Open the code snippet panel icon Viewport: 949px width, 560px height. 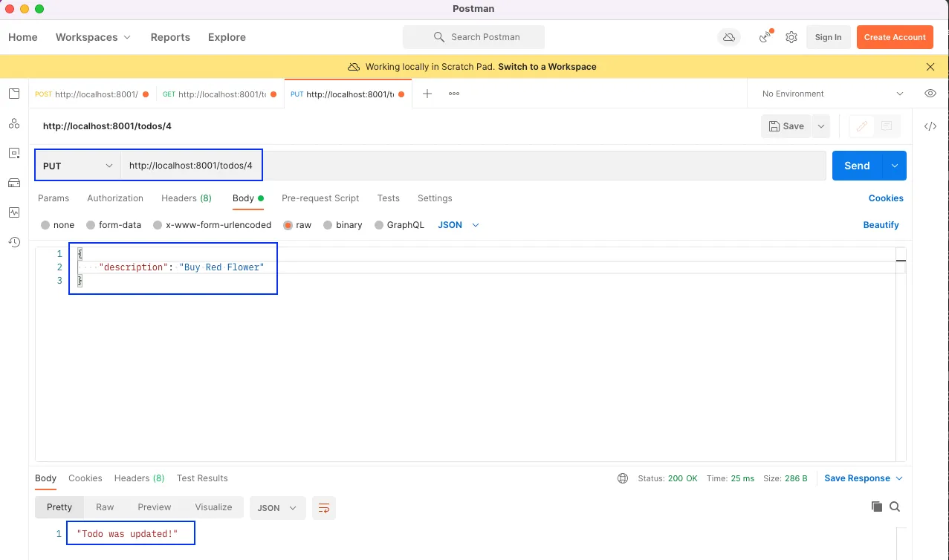point(930,126)
